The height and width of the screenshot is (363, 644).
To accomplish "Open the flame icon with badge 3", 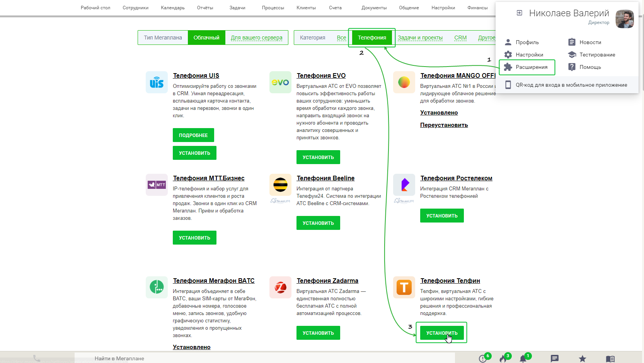I will tap(503, 359).
